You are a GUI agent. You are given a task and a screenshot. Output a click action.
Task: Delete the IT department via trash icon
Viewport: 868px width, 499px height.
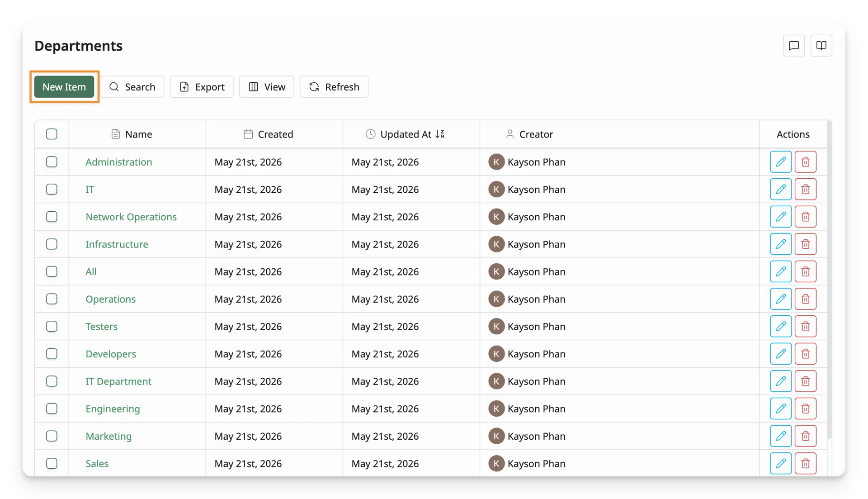806,189
